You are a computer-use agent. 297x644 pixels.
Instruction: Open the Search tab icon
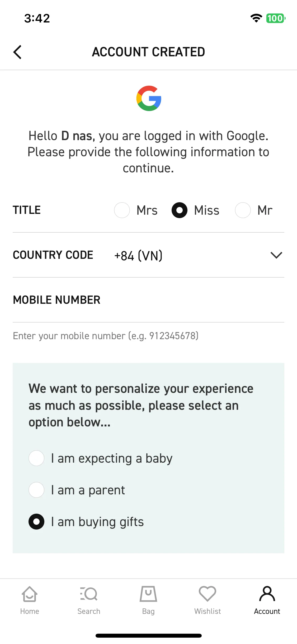(x=89, y=594)
